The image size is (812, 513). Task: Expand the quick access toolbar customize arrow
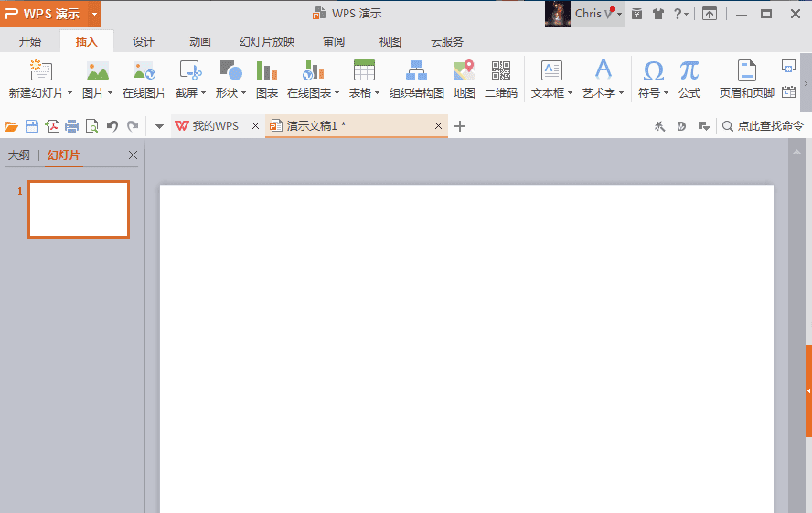click(159, 126)
